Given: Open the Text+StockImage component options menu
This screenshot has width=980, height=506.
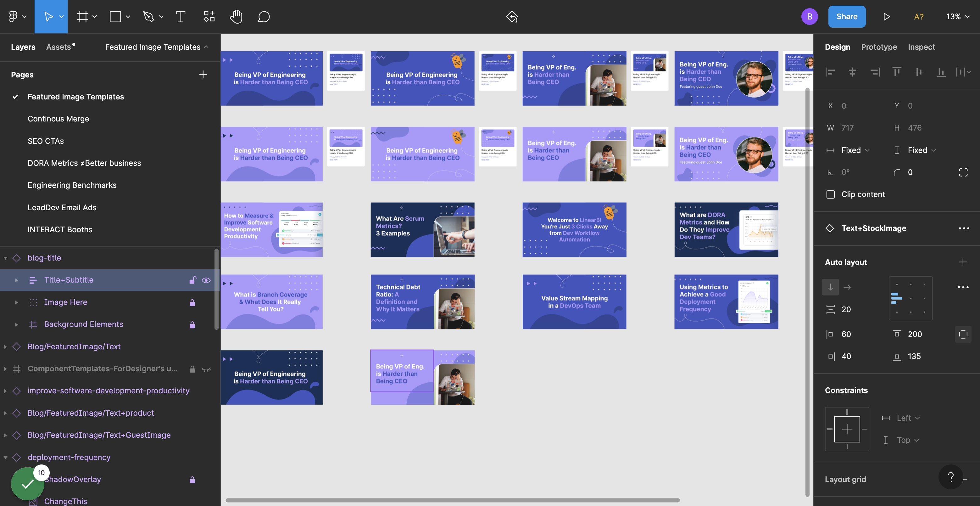Looking at the screenshot, I should (964, 228).
